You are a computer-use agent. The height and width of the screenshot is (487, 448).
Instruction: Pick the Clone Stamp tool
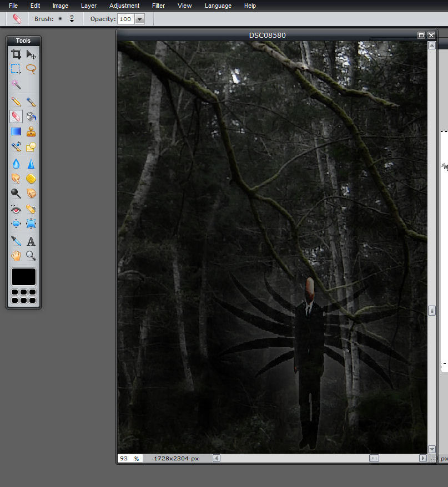[x=31, y=131]
